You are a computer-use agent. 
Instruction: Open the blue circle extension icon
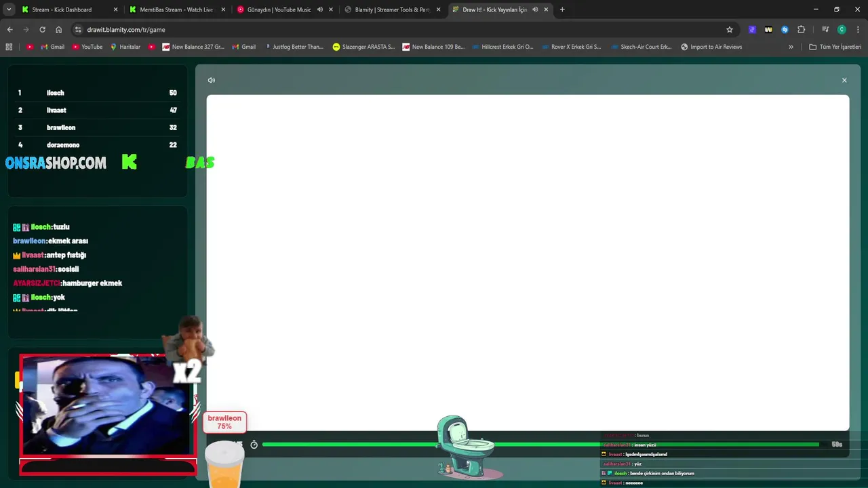coord(785,30)
